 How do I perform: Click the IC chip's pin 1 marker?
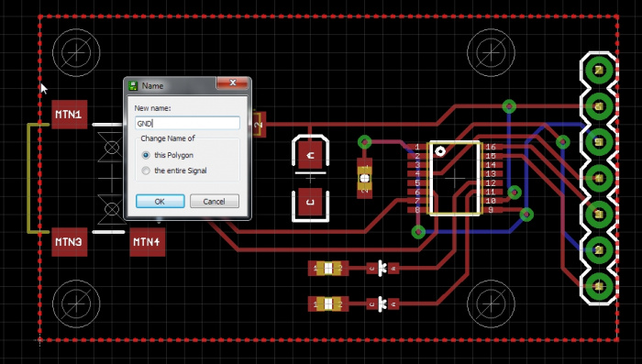(x=440, y=151)
